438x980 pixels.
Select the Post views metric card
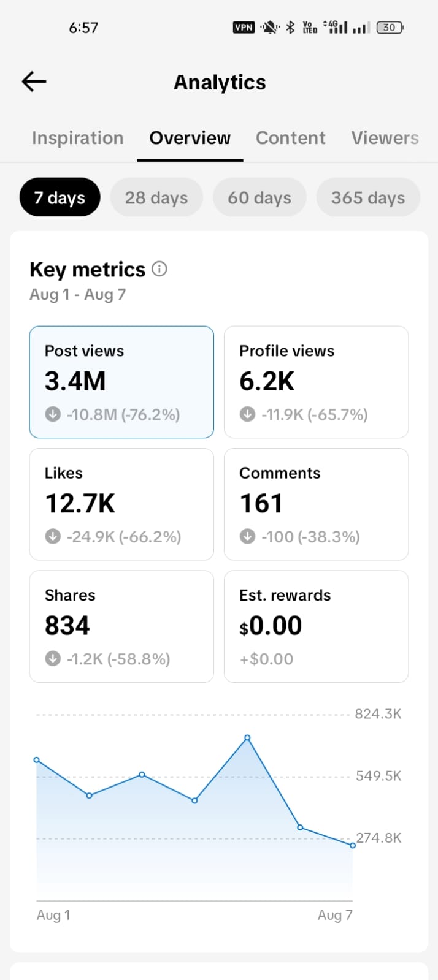click(121, 382)
